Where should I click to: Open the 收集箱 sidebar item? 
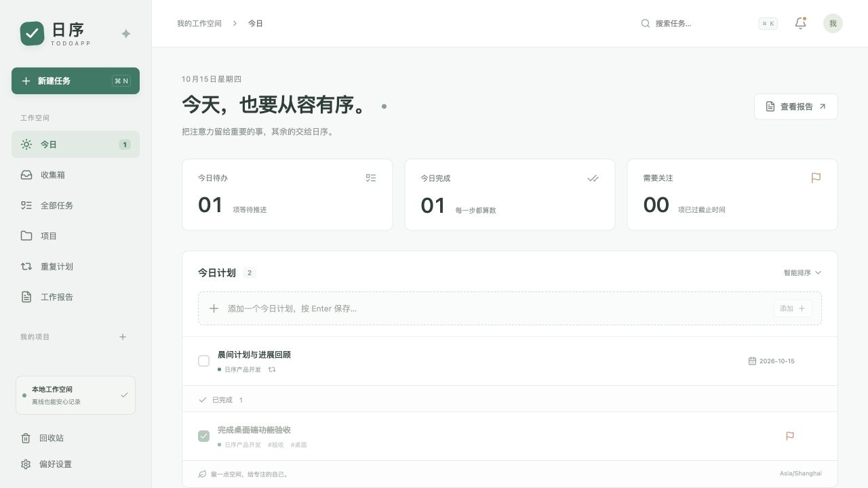point(75,175)
